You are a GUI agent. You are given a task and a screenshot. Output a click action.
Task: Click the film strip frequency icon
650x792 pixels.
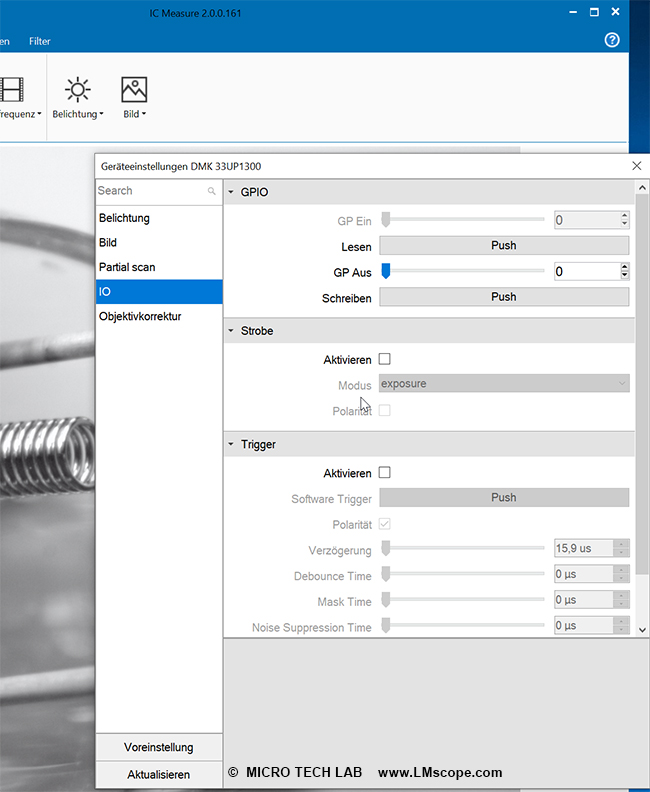point(12,91)
